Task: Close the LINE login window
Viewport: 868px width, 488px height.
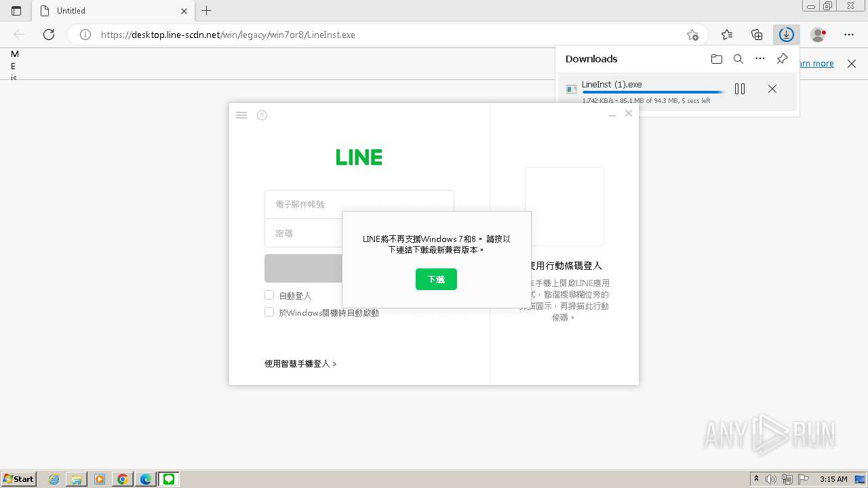Action: click(x=629, y=113)
